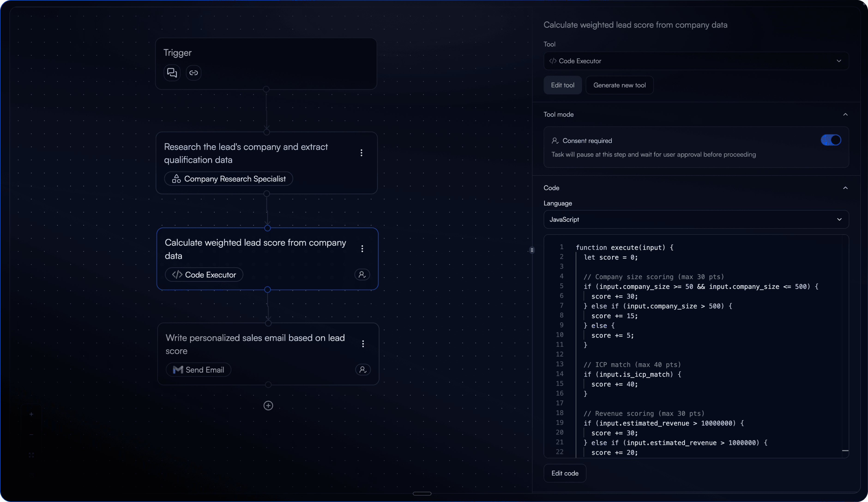Click the zoom-in icon at bottom left
This screenshot has height=502, width=868.
click(x=31, y=414)
